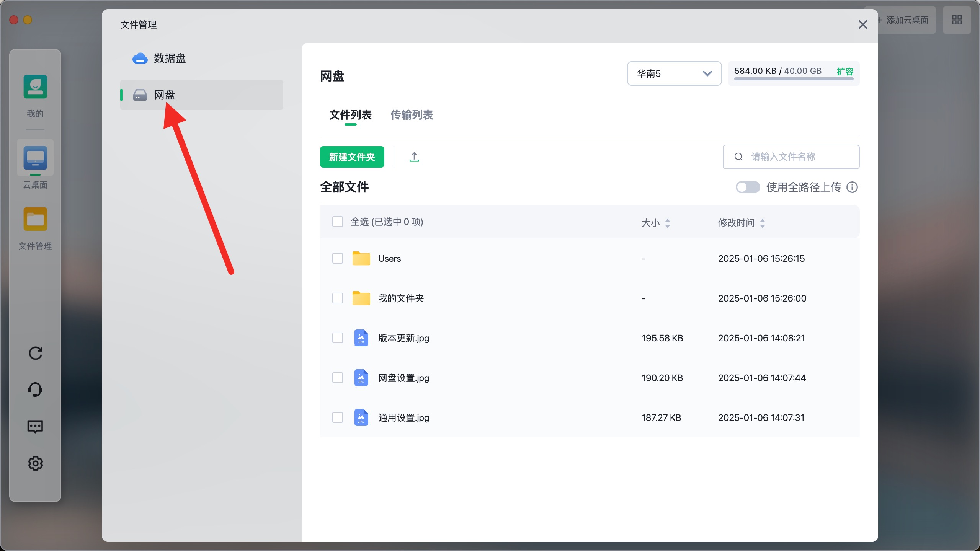The height and width of the screenshot is (551, 980).
Task: Click the 2025-01-06 14:07:31 timestamp
Action: coord(761,418)
